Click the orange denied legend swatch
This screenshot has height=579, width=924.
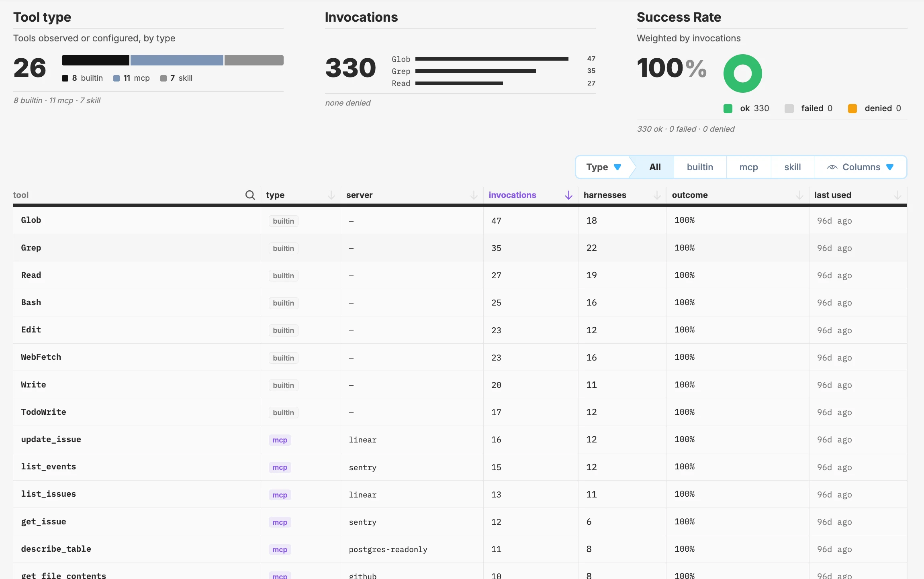852,108
